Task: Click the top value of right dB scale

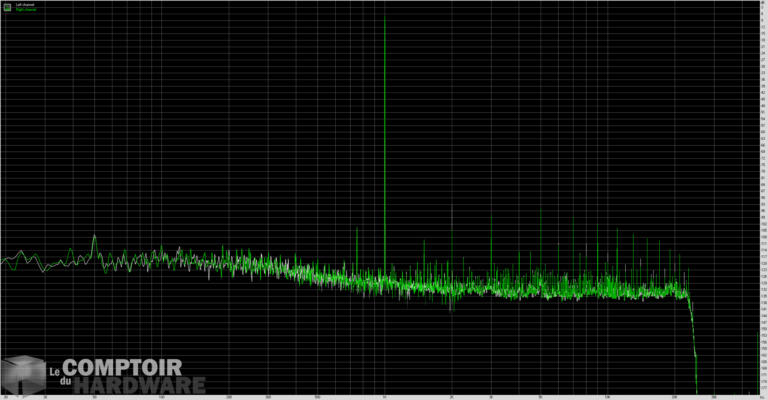Action: [763, 4]
